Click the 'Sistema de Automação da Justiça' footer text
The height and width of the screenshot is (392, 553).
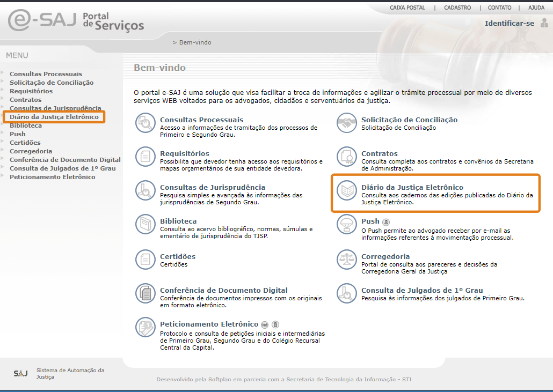click(x=70, y=373)
